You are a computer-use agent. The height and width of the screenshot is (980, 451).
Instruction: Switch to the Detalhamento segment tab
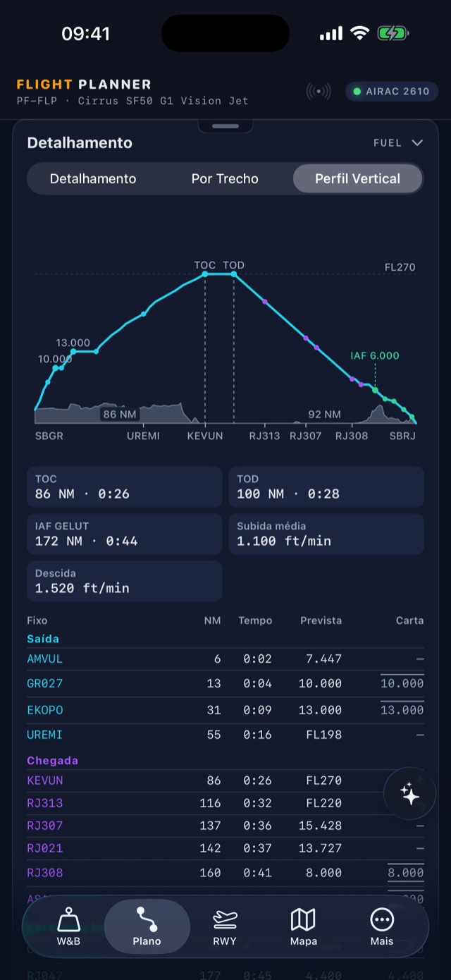coord(93,179)
